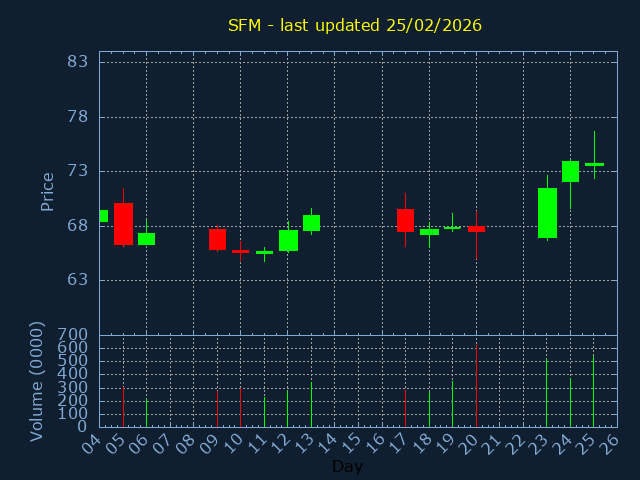
Task: Click the red volume bar on day 20
Action: click(476, 387)
